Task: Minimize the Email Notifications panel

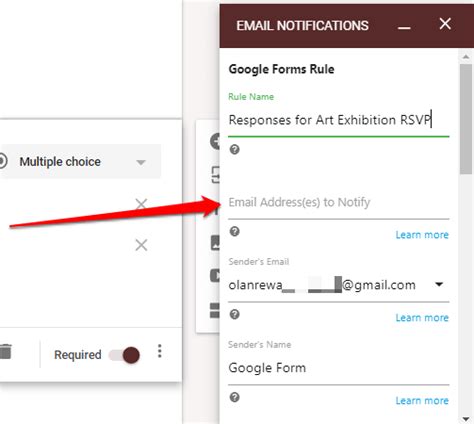Action: tap(404, 27)
